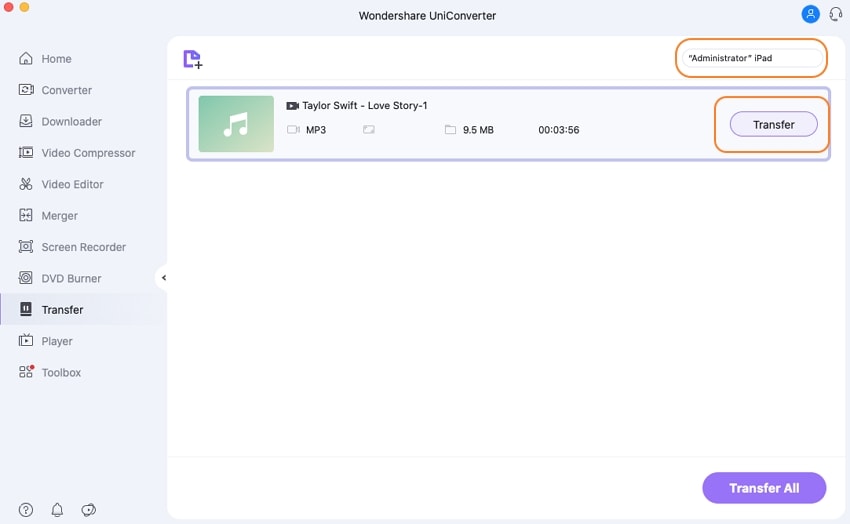Click the Downloader sidebar icon
Viewport: 850px width, 524px height.
[25, 121]
